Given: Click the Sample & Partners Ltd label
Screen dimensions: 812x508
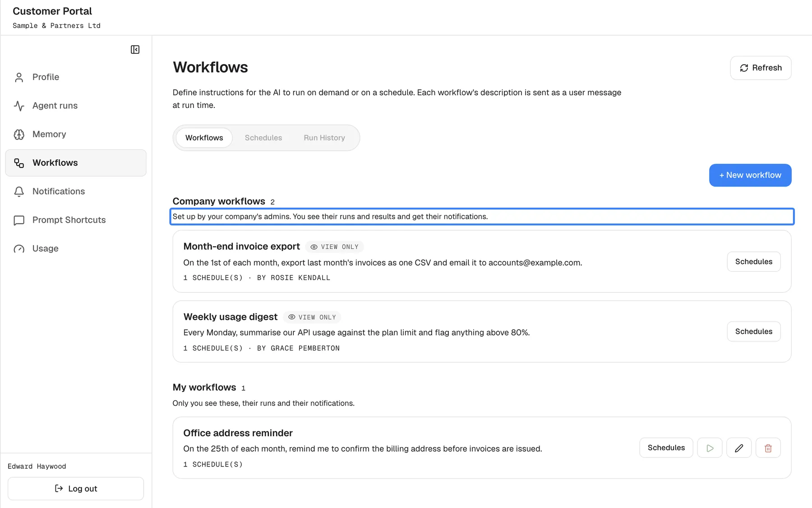Looking at the screenshot, I should [x=56, y=26].
